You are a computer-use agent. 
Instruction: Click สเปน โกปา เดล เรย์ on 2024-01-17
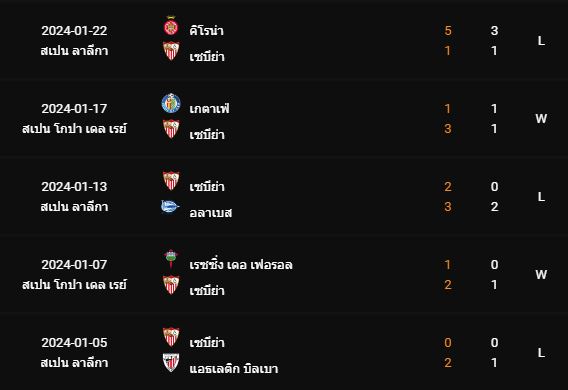click(74, 129)
